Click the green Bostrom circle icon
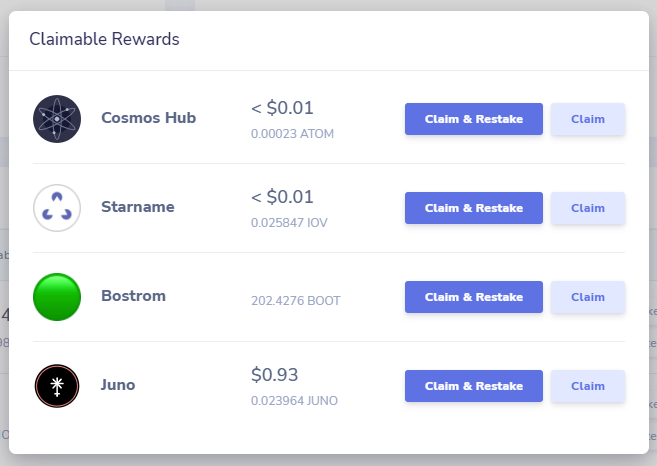 coord(57,297)
